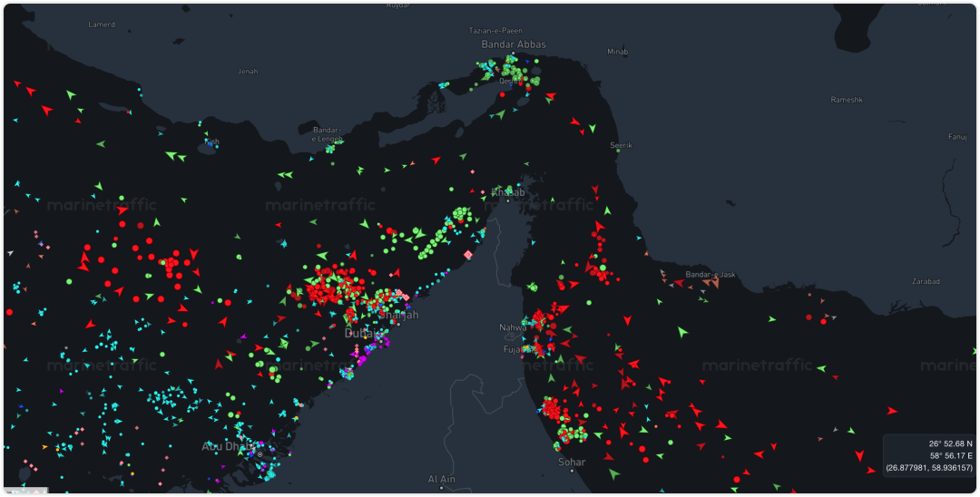Click the coordinates readout box
The width and height of the screenshot is (980, 497).
click(x=927, y=455)
